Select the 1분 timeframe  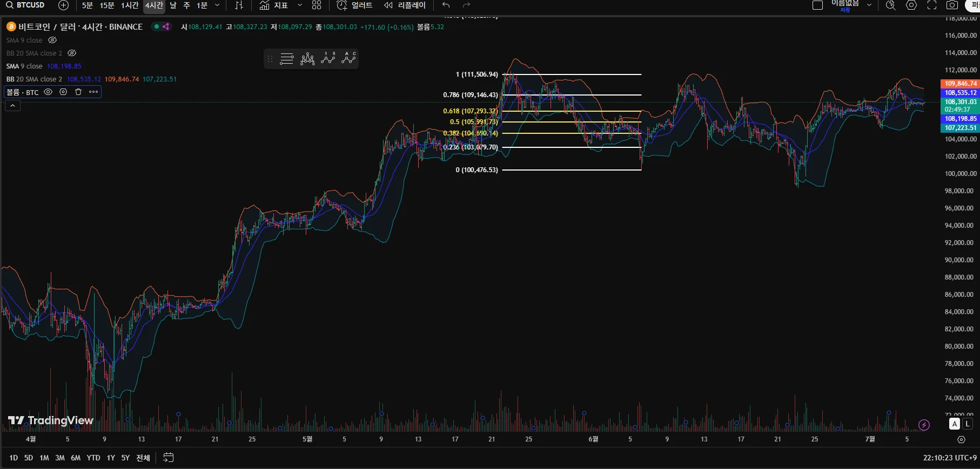click(x=202, y=5)
